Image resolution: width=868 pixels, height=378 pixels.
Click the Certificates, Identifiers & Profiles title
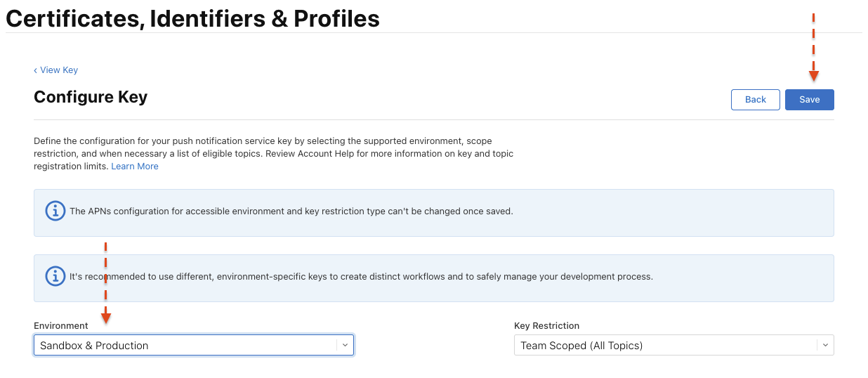point(192,18)
